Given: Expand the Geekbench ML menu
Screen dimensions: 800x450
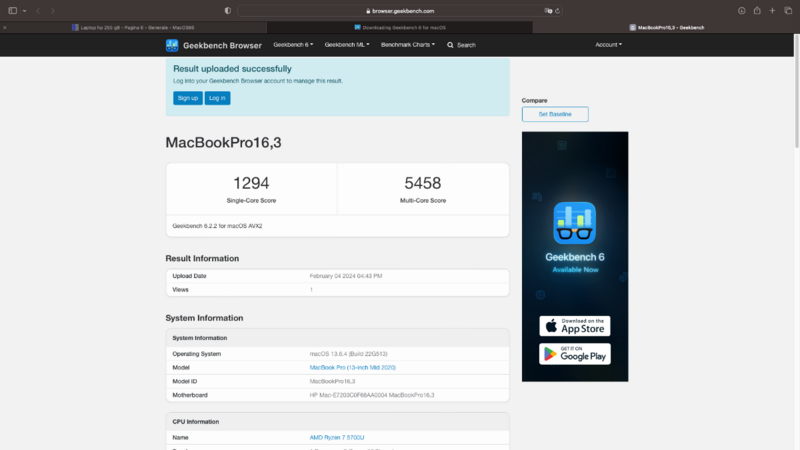Looking at the screenshot, I should (347, 45).
